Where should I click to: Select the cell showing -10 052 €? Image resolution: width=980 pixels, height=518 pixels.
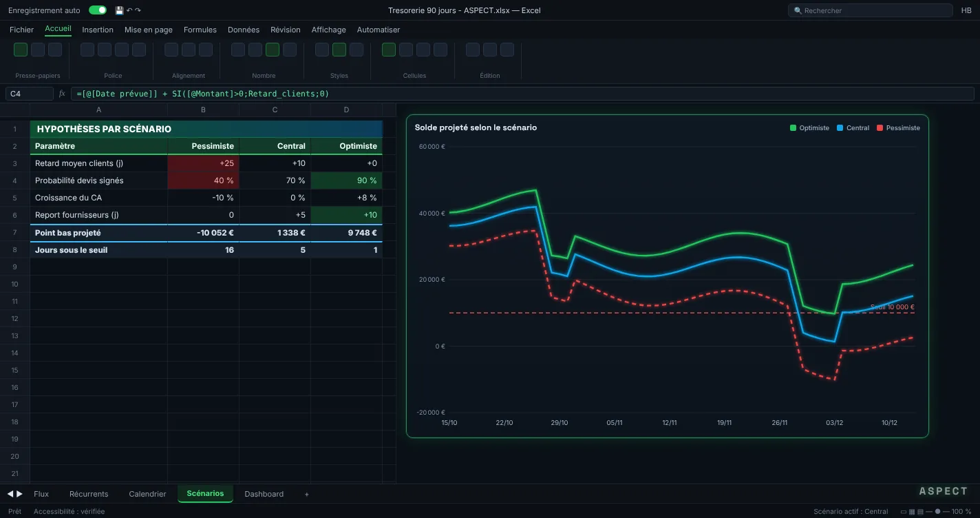(x=203, y=233)
